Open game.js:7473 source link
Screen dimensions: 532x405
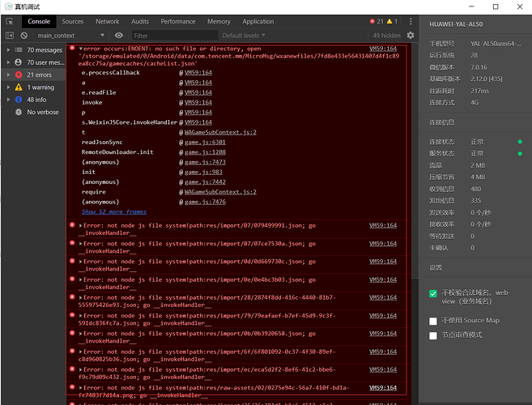tap(205, 162)
